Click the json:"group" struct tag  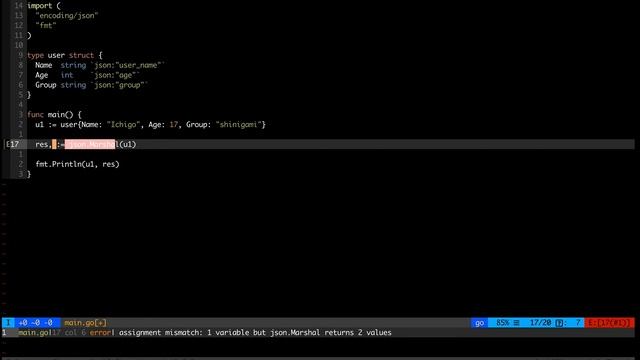(x=119, y=85)
